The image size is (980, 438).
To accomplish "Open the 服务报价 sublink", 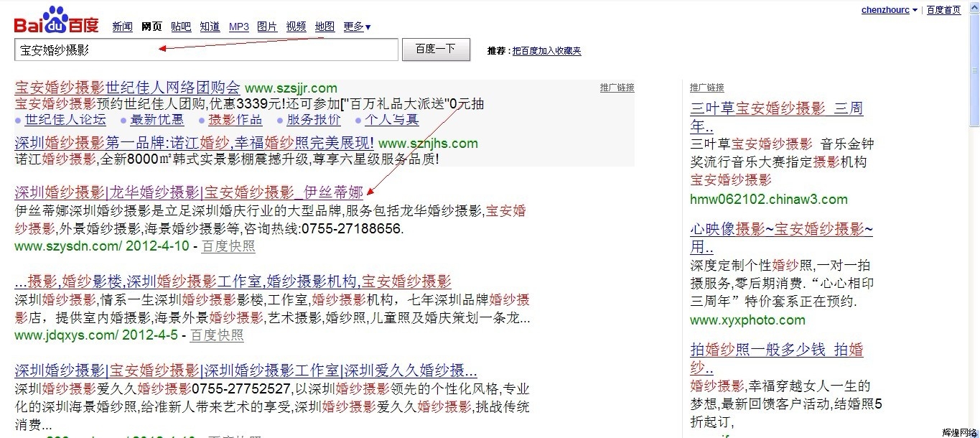I will coord(314,119).
